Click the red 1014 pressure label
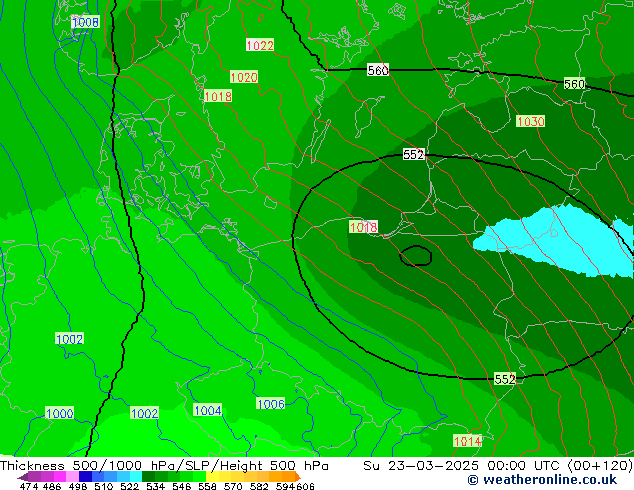 [x=467, y=441]
